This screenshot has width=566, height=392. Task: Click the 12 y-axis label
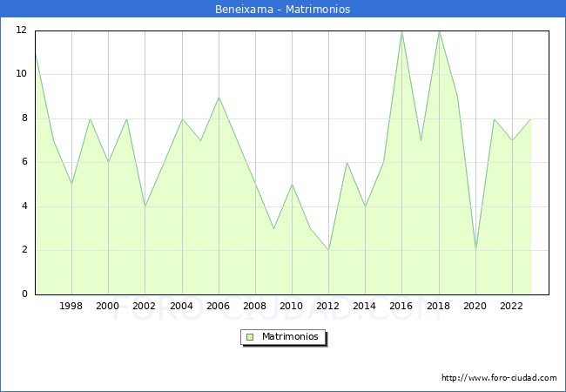pyautogui.click(x=21, y=30)
